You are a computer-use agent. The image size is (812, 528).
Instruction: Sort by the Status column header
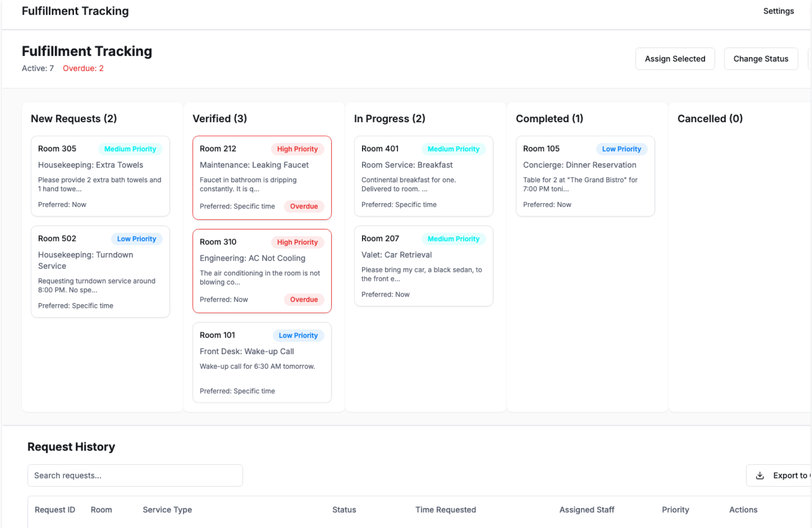click(344, 510)
